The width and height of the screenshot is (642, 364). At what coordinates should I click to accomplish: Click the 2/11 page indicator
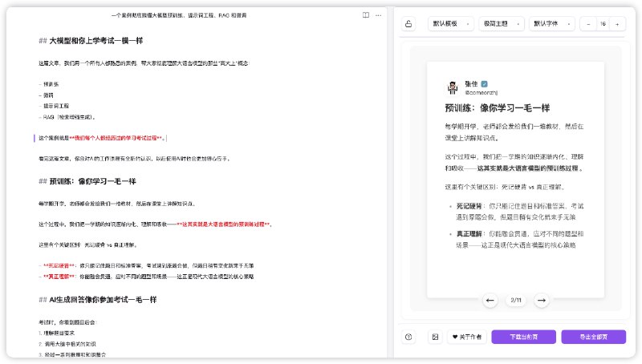click(516, 300)
